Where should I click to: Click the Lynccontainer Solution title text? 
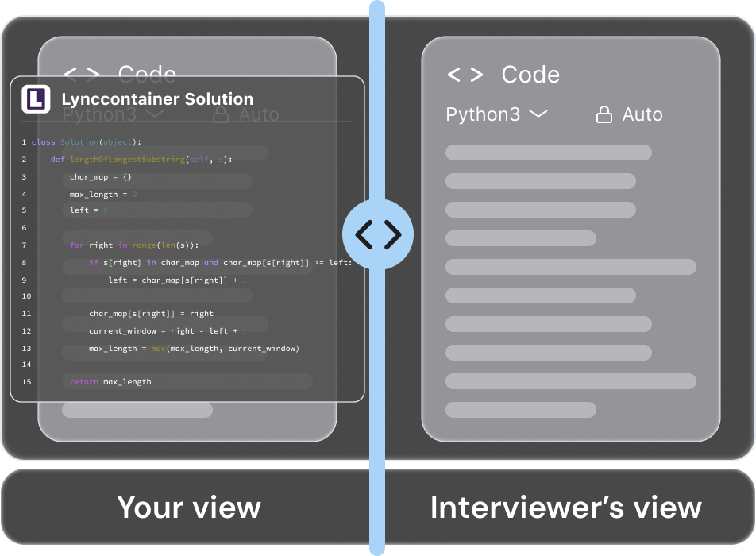pyautogui.click(x=157, y=99)
